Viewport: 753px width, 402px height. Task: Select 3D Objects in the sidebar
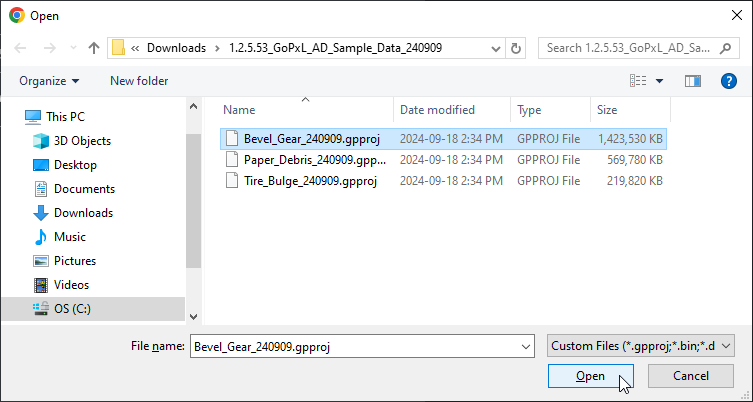point(82,141)
